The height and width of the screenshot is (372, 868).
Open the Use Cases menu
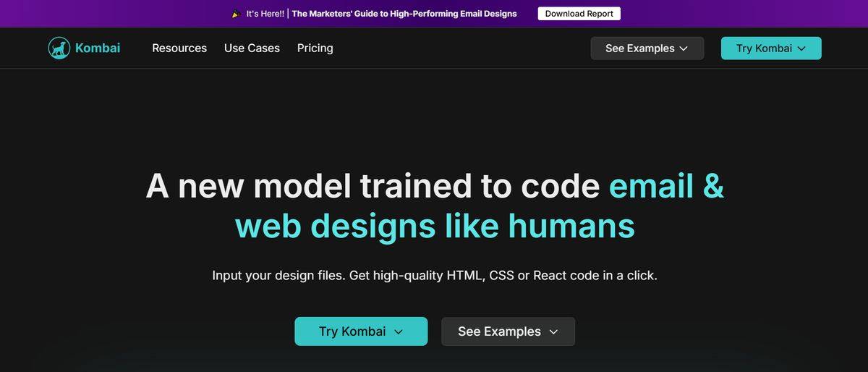point(252,48)
